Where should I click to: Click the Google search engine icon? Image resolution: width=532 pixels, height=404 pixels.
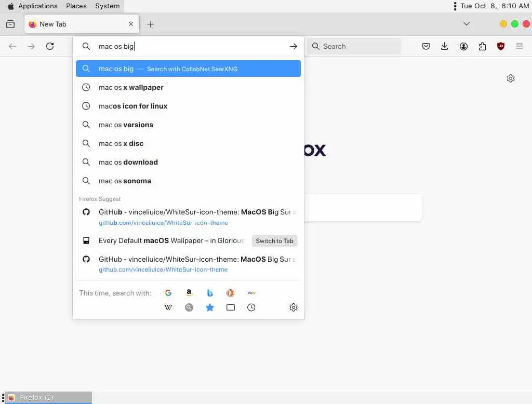coord(168,293)
